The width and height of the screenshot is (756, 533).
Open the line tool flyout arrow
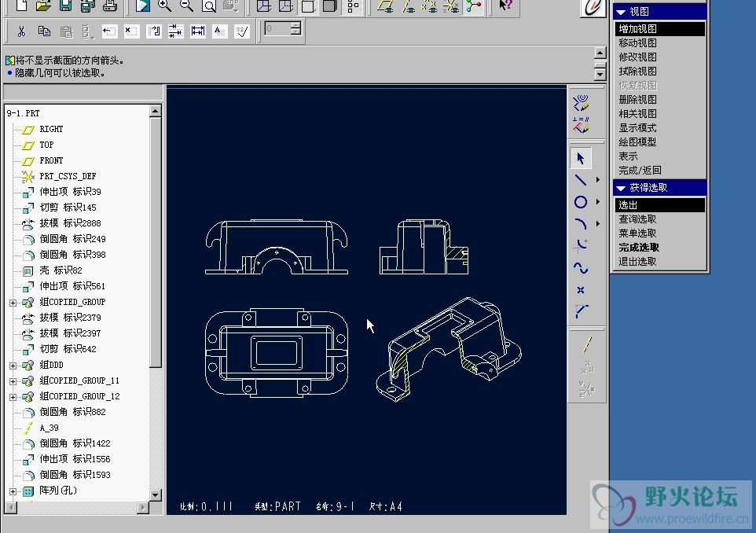tap(598, 180)
